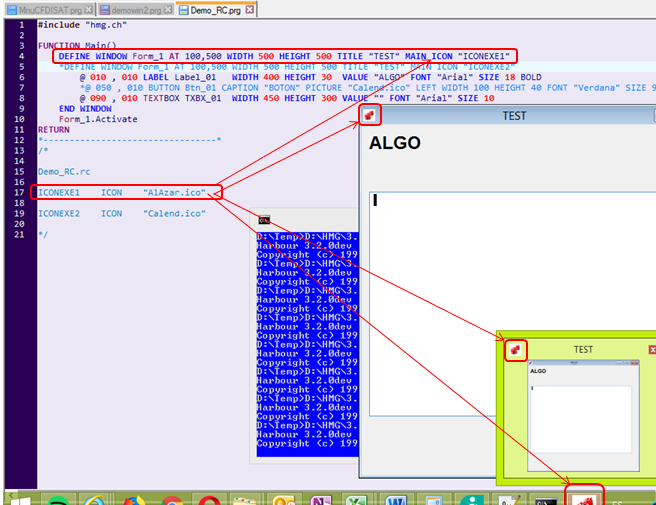Open Outlook from the taskbar
The image size is (656, 505).
click(284, 500)
